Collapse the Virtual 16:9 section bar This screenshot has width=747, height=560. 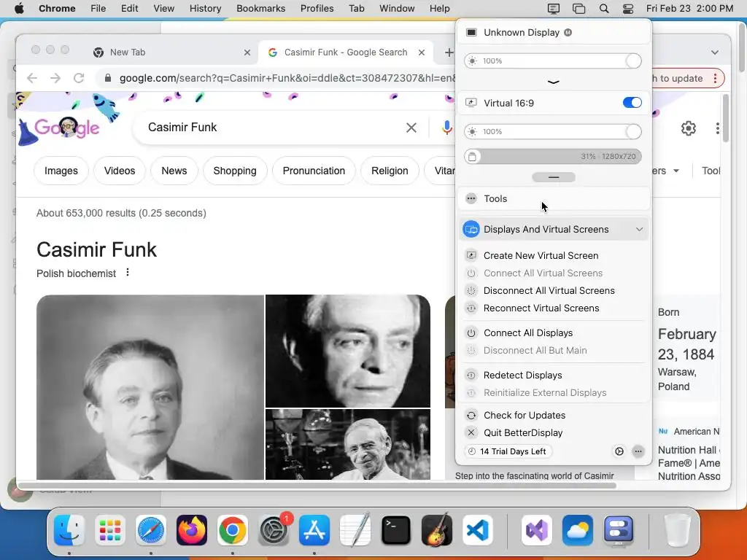pos(554,177)
